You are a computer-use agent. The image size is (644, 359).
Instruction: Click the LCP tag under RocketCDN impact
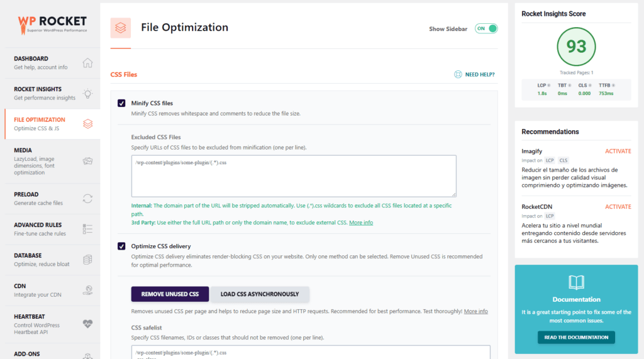[x=550, y=216]
